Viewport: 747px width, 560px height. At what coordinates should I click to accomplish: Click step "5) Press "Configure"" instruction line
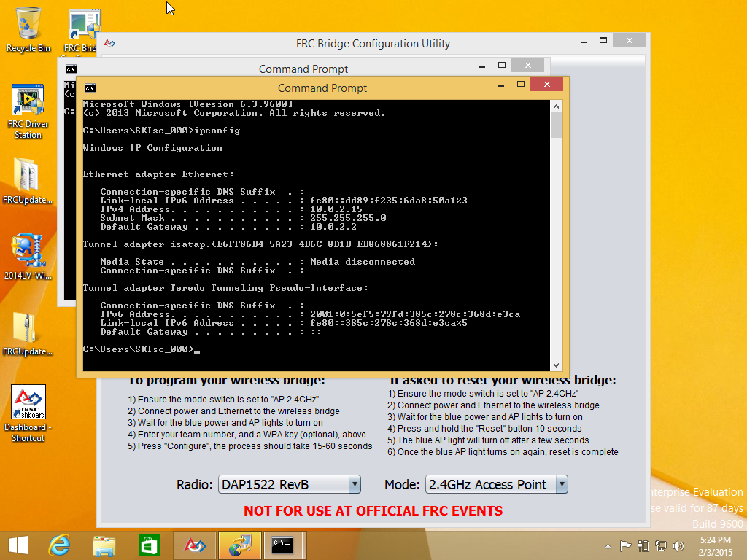[x=250, y=446]
